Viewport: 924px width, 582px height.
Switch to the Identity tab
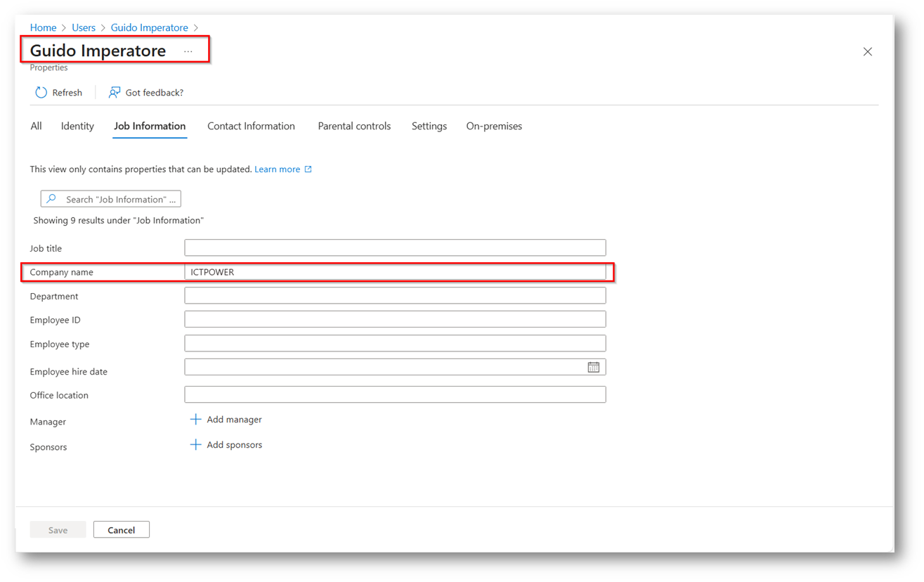click(x=77, y=127)
